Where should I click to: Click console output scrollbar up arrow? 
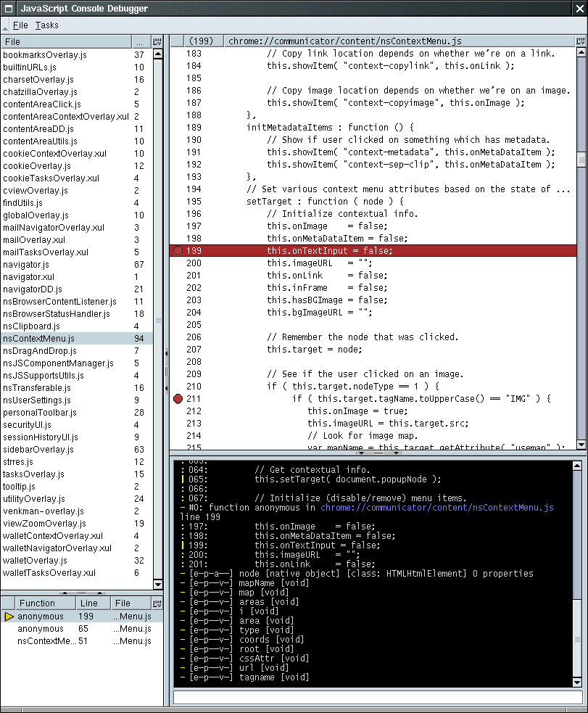[x=577, y=466]
